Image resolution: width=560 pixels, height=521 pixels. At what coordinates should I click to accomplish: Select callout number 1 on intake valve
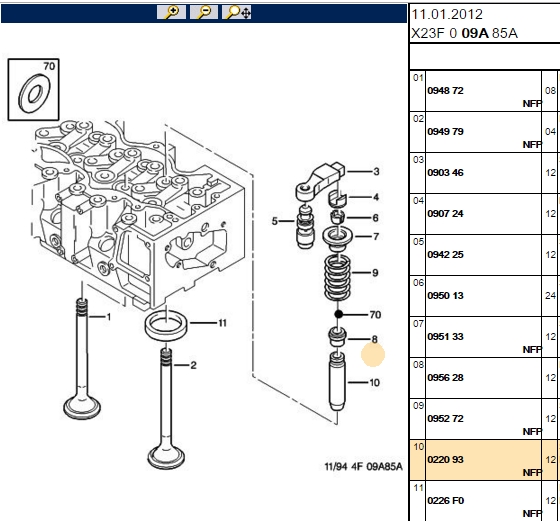tap(109, 317)
